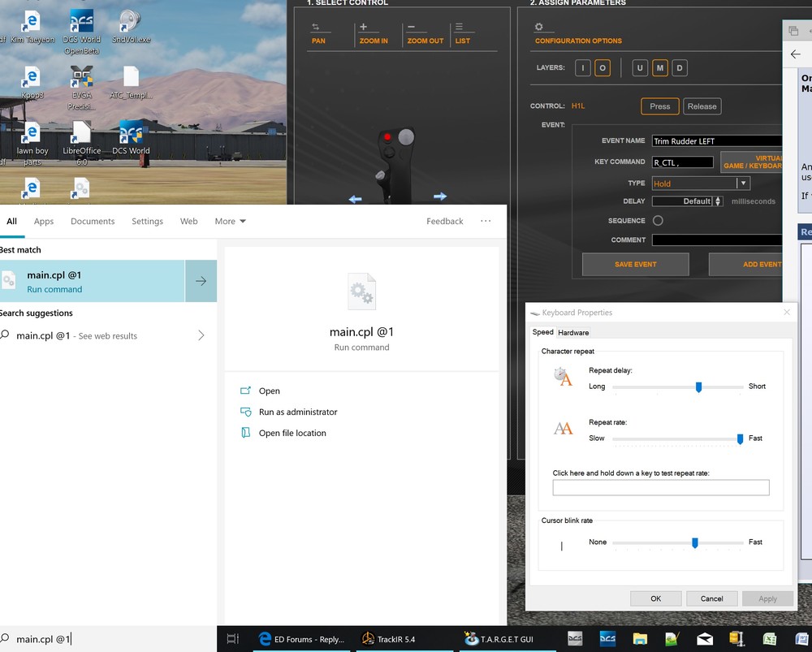Open ATC_Templ file on desktop
Image resolution: width=812 pixels, height=652 pixels.
click(x=131, y=83)
